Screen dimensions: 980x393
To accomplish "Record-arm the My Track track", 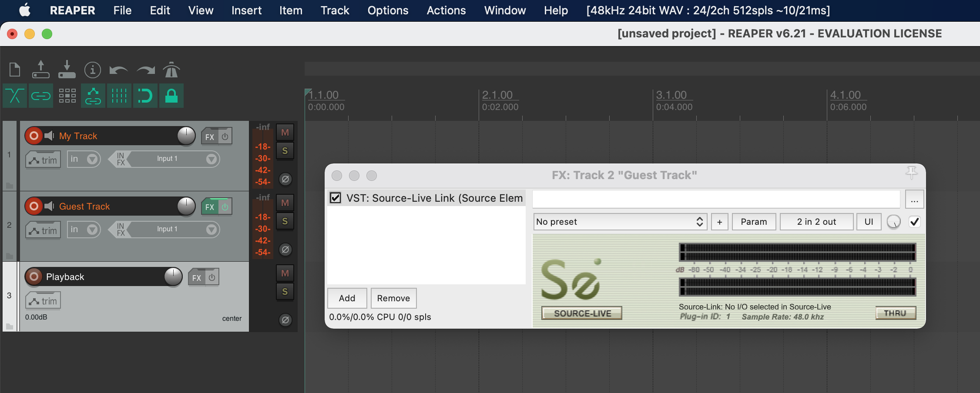I will click(x=34, y=136).
